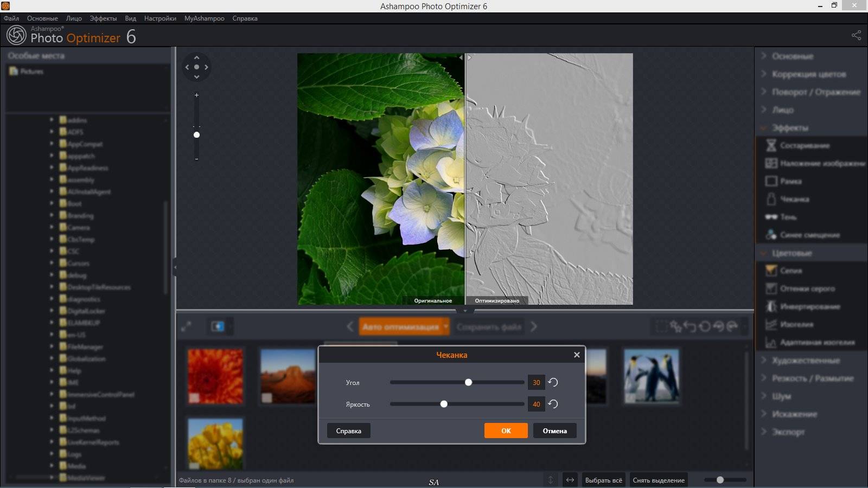Open Справка in the Чеканка dialog
The image size is (868, 488).
348,431
